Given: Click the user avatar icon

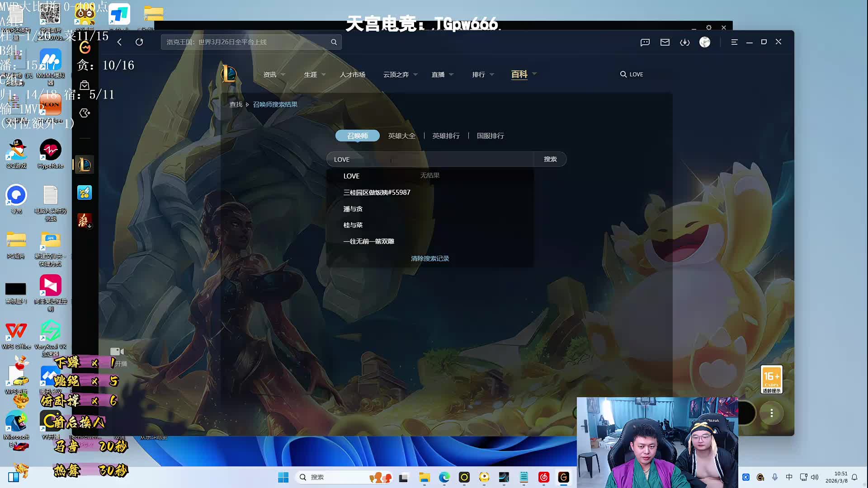Looking at the screenshot, I should pos(704,42).
